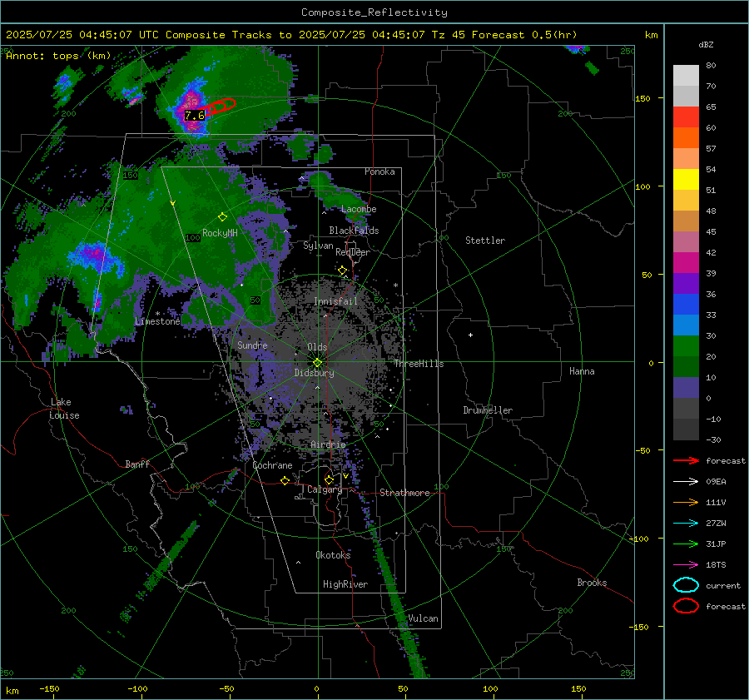Click the Limestone label
The image size is (749, 700).
157,321
